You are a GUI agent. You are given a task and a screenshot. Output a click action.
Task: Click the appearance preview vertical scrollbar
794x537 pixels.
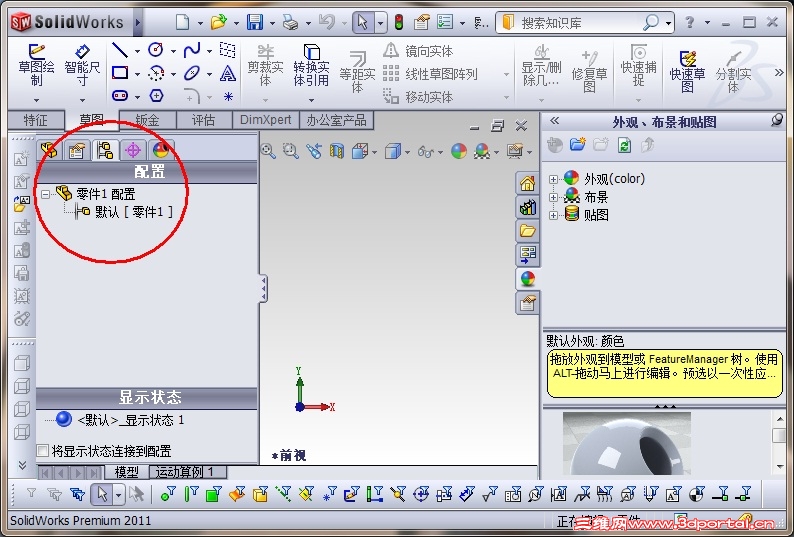(x=779, y=443)
